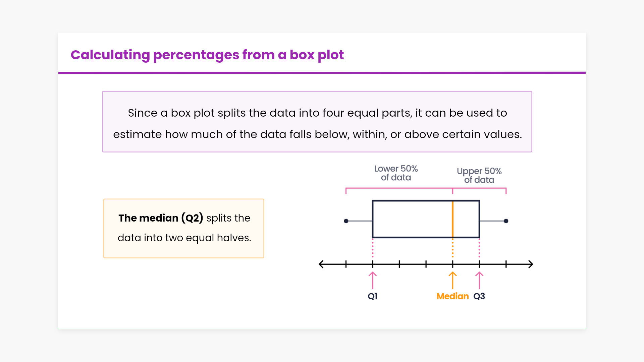Click the purple divider line under the title
Image resolution: width=644 pixels, height=362 pixels.
point(322,72)
